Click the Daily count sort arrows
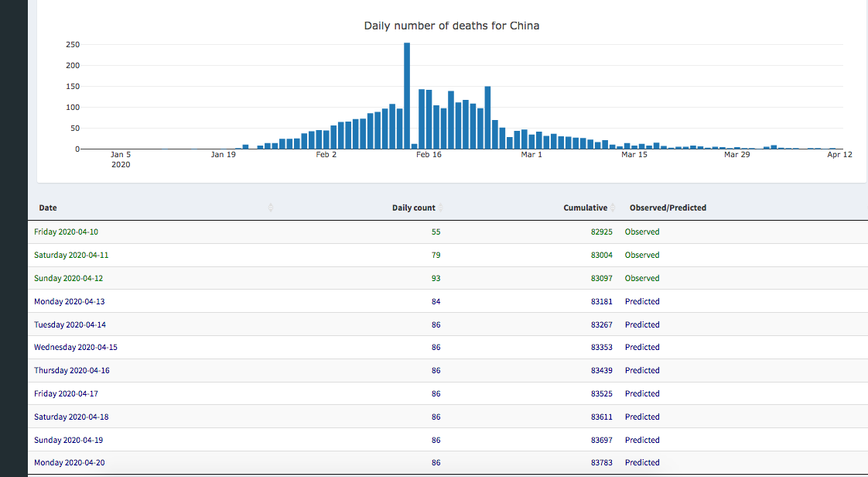868x477 pixels. click(441, 208)
